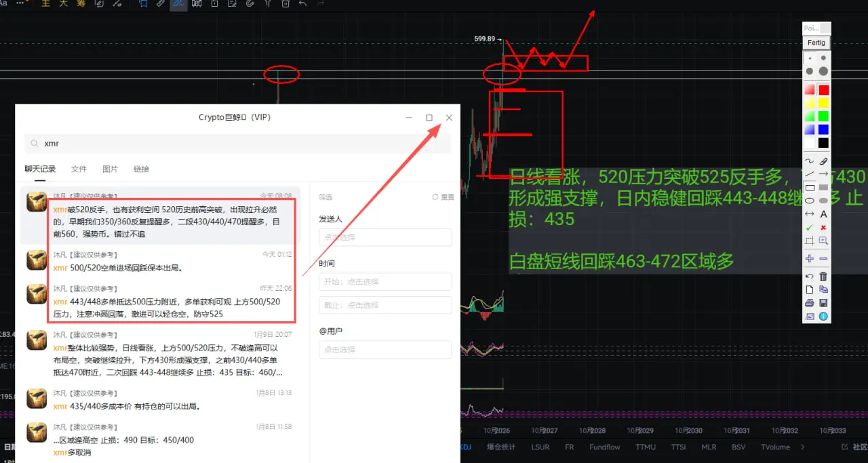Click the red X stamp tool
Image resolution: width=868 pixels, height=463 pixels.
click(x=823, y=227)
